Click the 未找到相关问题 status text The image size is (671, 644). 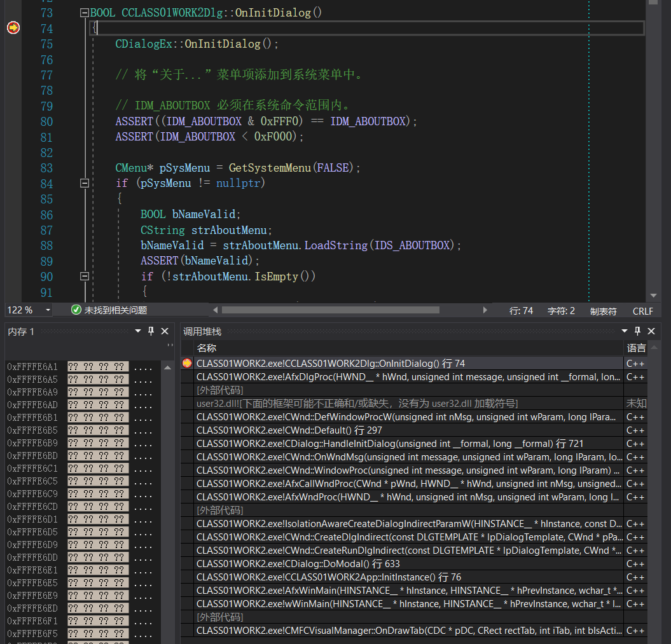[x=116, y=310]
